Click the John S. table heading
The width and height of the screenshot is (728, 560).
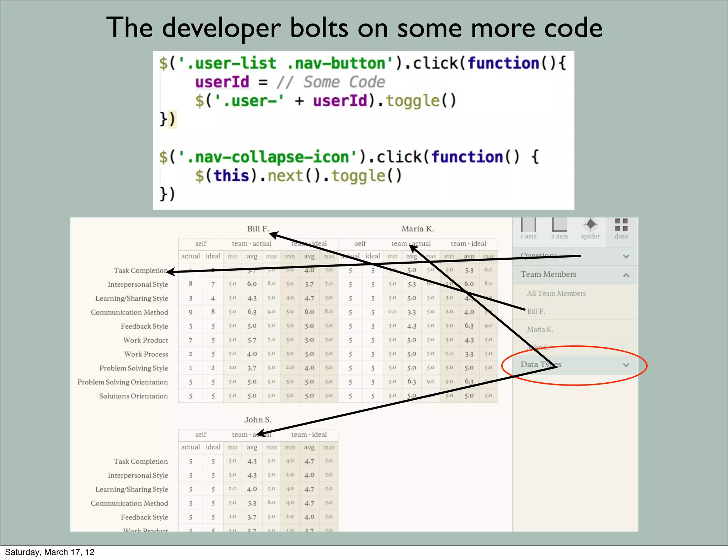tap(258, 420)
